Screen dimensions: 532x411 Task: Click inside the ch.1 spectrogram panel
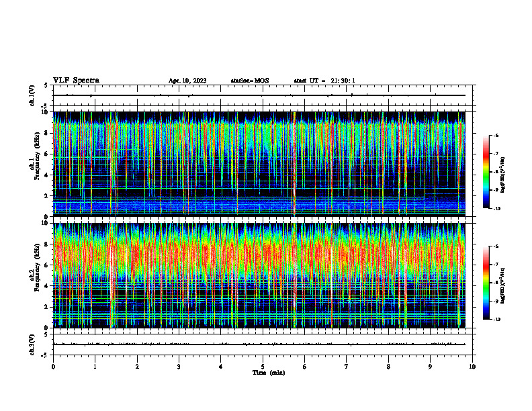(x=259, y=164)
